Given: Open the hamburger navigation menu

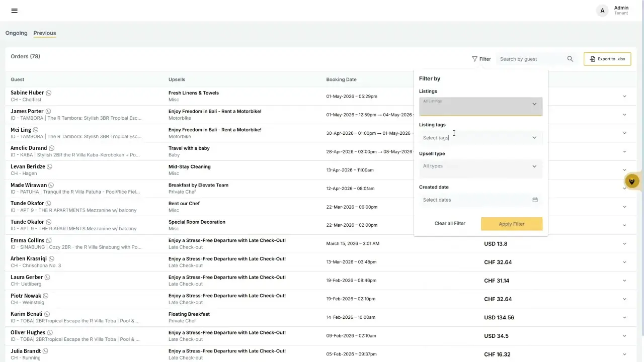Looking at the screenshot, I should (14, 11).
